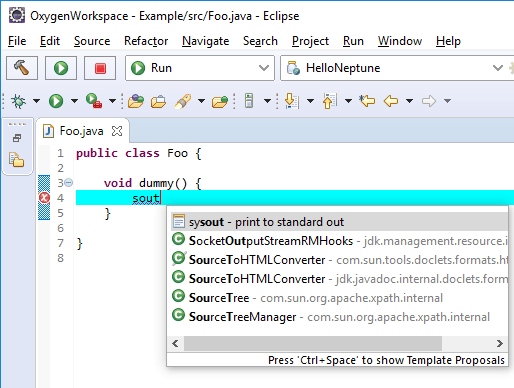Click the Open Type folder icon

click(136, 101)
